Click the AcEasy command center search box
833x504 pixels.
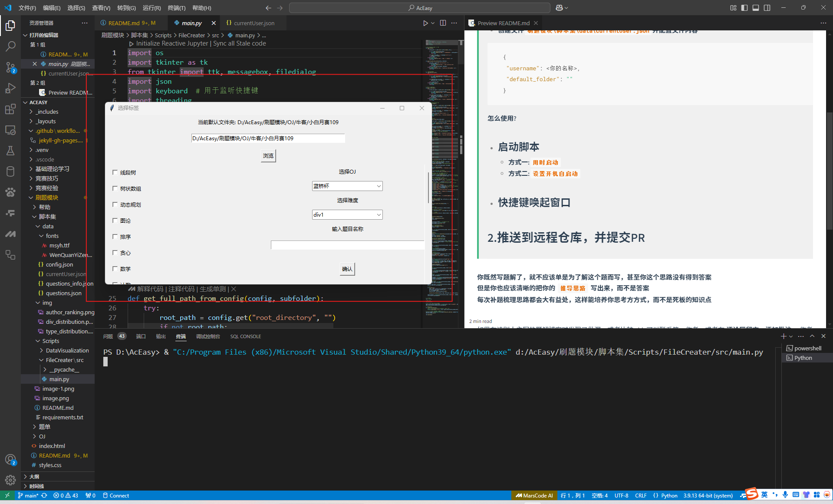click(x=420, y=8)
